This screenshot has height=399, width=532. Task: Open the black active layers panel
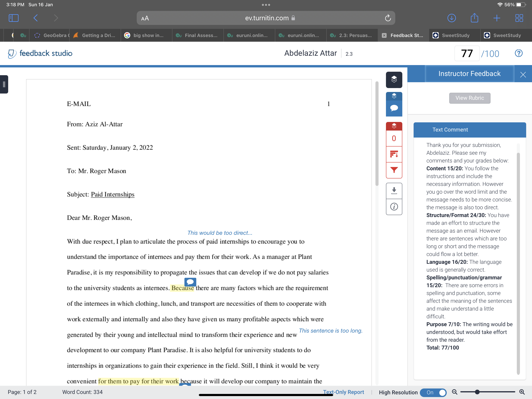click(x=394, y=80)
